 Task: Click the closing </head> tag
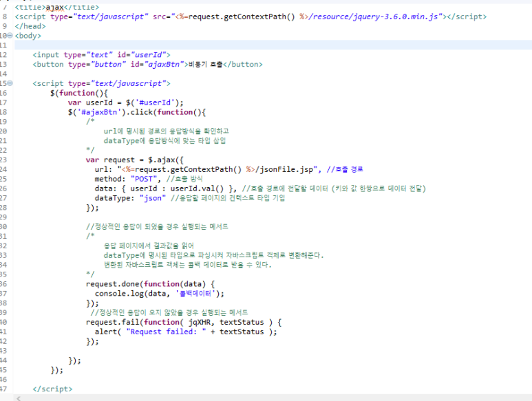pos(30,26)
